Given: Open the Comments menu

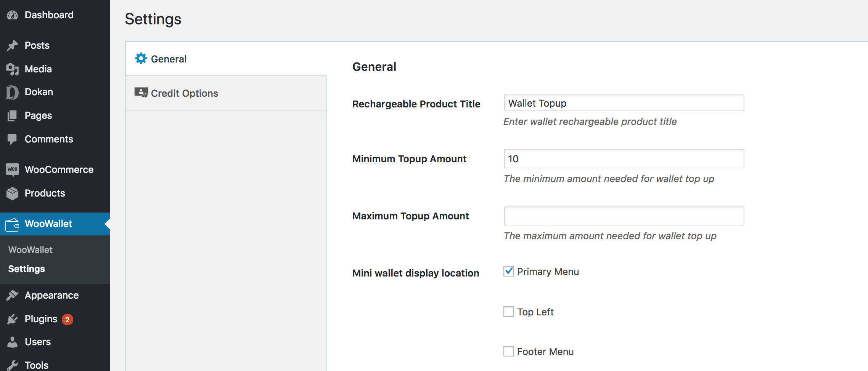Looking at the screenshot, I should pos(55,139).
